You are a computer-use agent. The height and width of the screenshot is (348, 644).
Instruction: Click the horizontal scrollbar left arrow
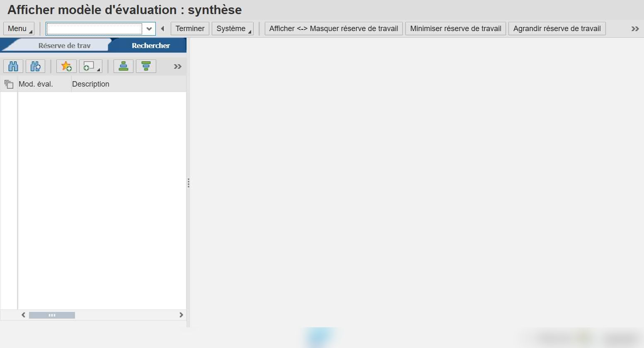(x=24, y=315)
